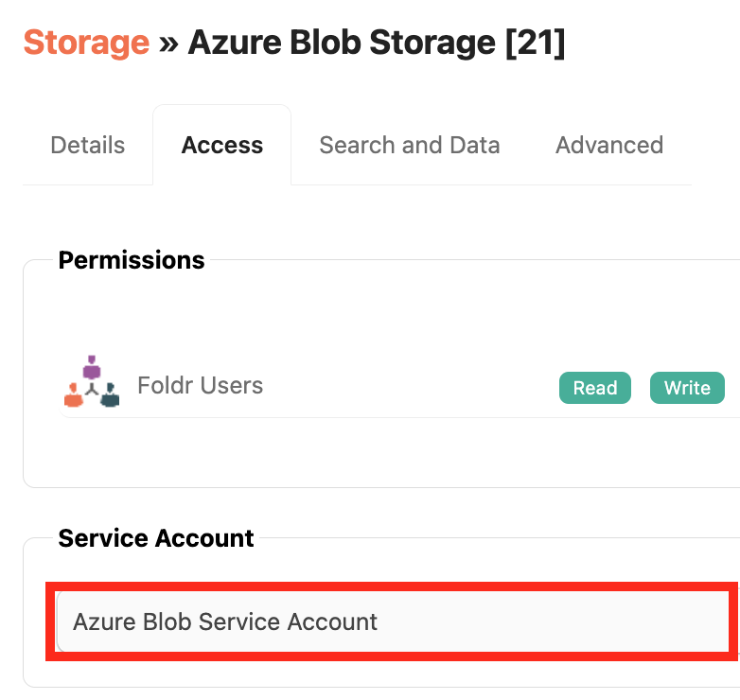Click the Azure Blob Service Account field

[388, 621]
